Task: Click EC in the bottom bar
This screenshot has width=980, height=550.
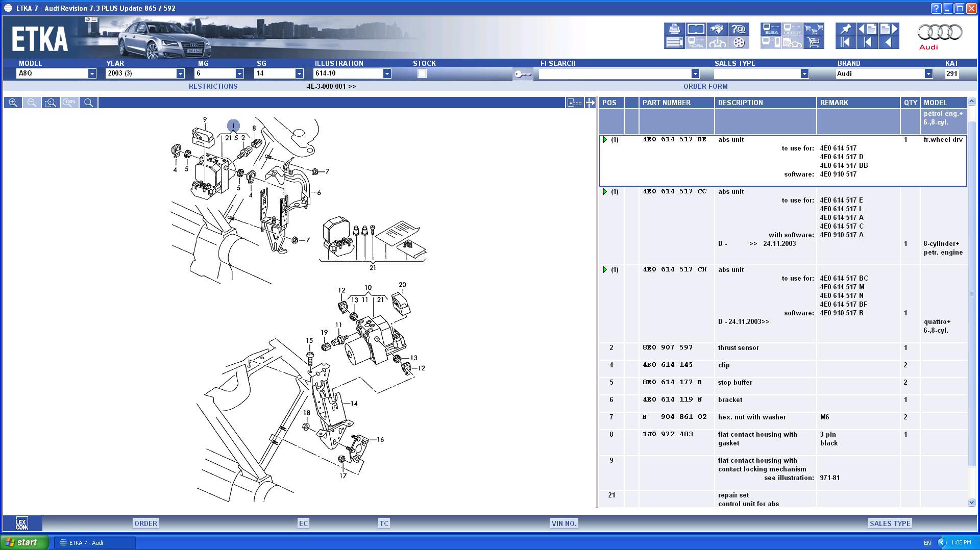Action: pyautogui.click(x=303, y=523)
